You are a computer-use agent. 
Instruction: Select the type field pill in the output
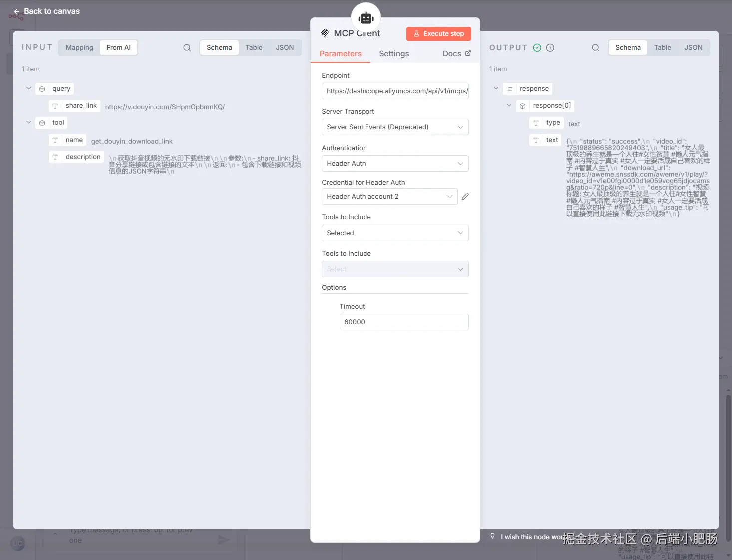click(547, 123)
